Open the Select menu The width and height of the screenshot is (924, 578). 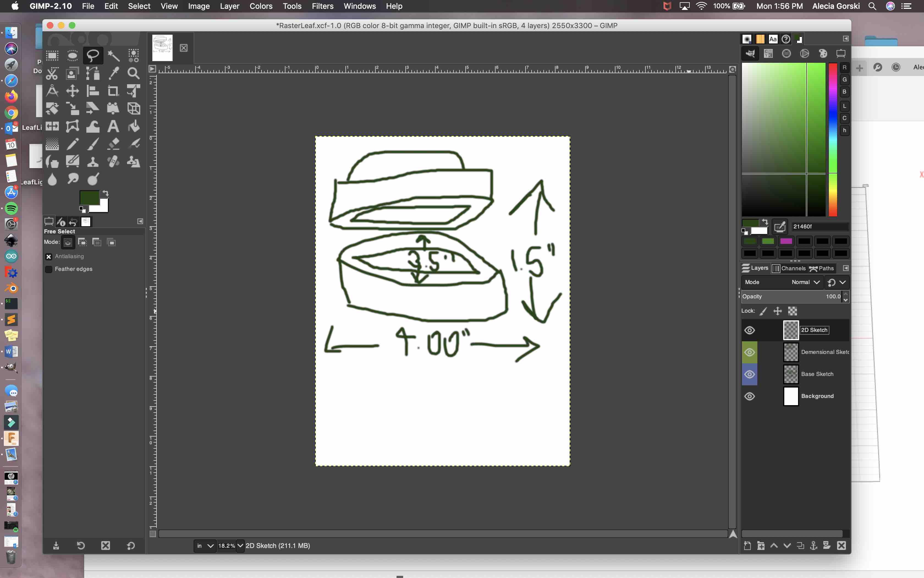click(139, 6)
